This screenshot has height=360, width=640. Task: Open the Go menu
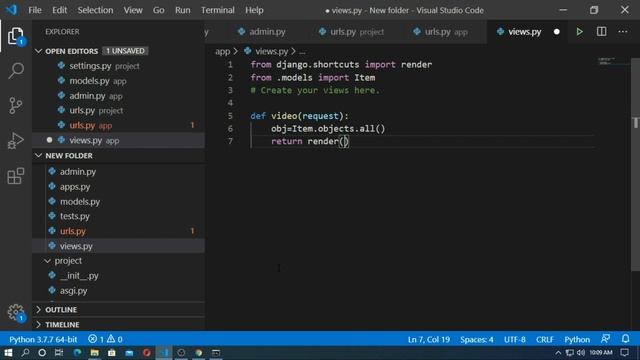158,10
